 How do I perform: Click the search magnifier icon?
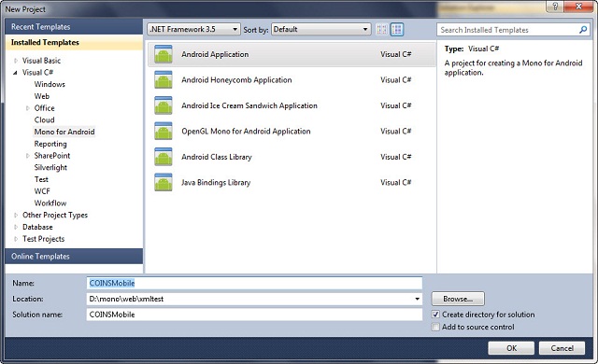coord(583,30)
